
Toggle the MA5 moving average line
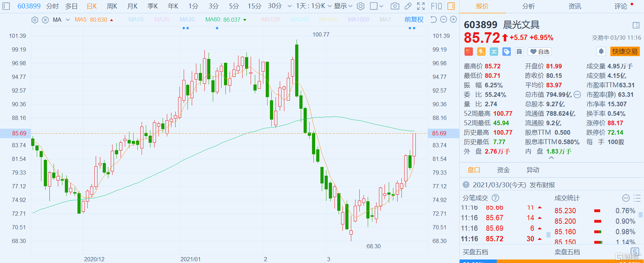[94, 20]
